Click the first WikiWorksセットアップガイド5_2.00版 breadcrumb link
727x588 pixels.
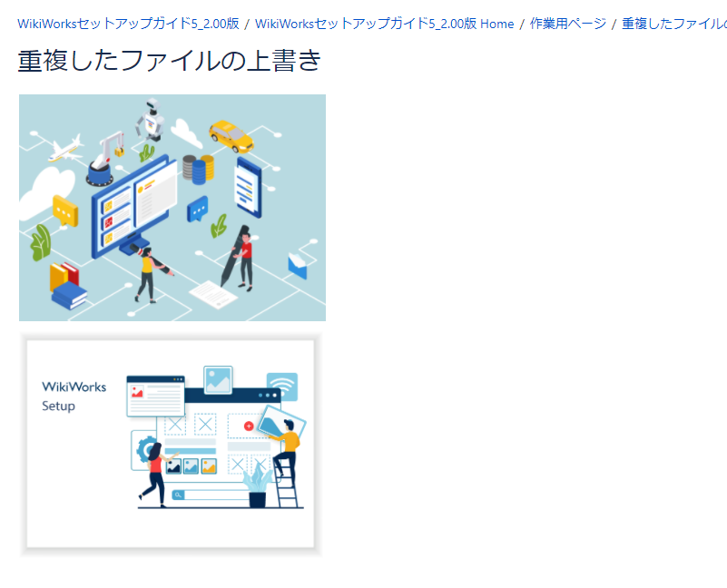(x=128, y=24)
